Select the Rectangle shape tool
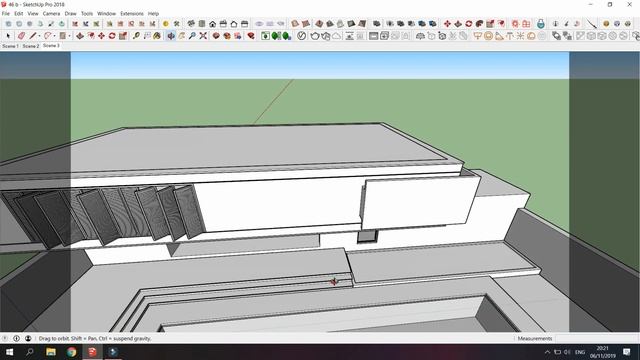 [x=62, y=36]
